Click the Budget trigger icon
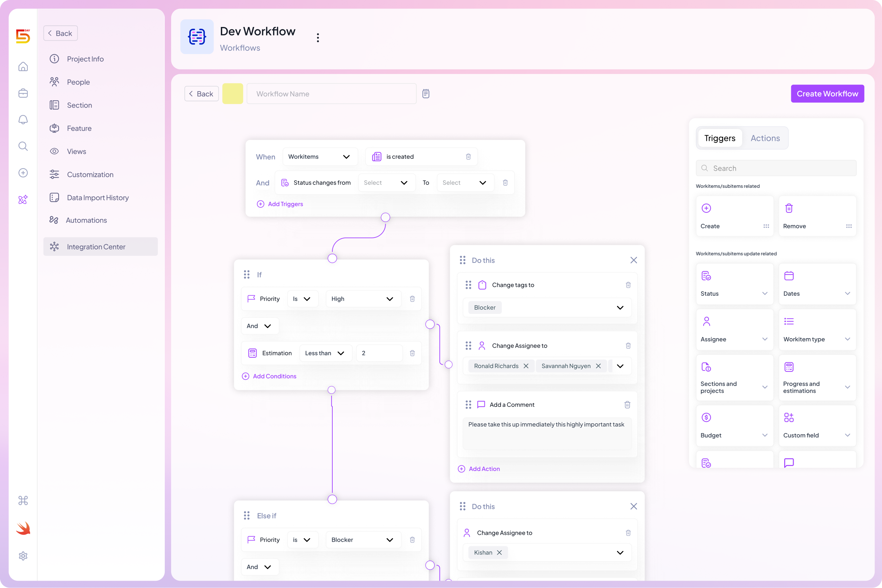 click(707, 417)
